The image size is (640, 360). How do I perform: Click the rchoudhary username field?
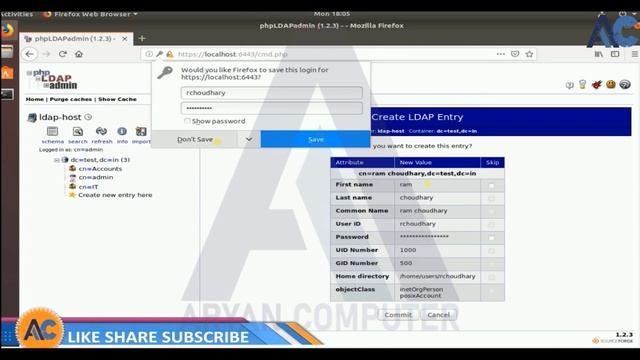tap(271, 93)
